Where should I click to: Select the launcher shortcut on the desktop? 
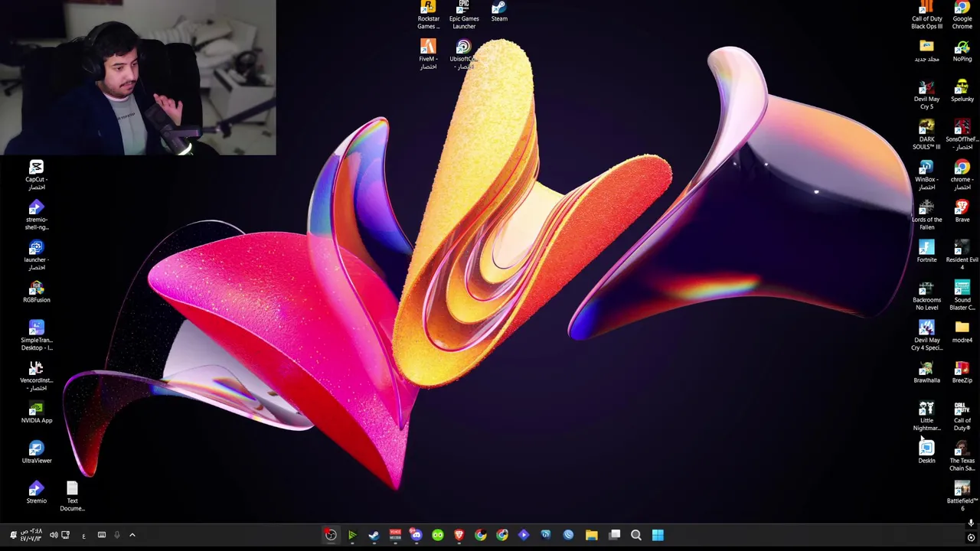36,256
